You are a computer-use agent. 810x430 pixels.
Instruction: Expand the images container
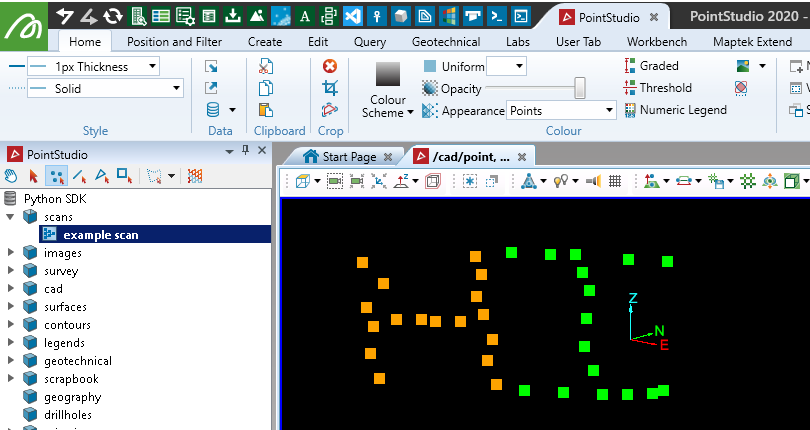10,253
